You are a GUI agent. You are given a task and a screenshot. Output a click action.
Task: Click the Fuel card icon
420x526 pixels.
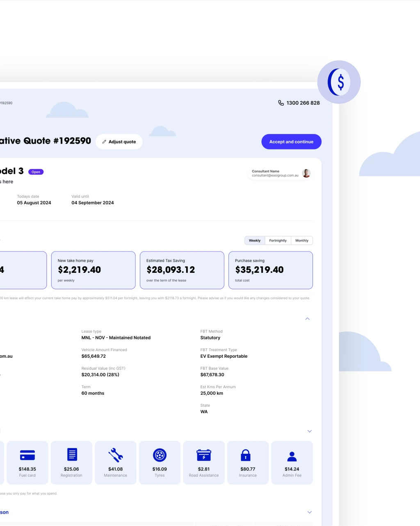[x=27, y=455]
